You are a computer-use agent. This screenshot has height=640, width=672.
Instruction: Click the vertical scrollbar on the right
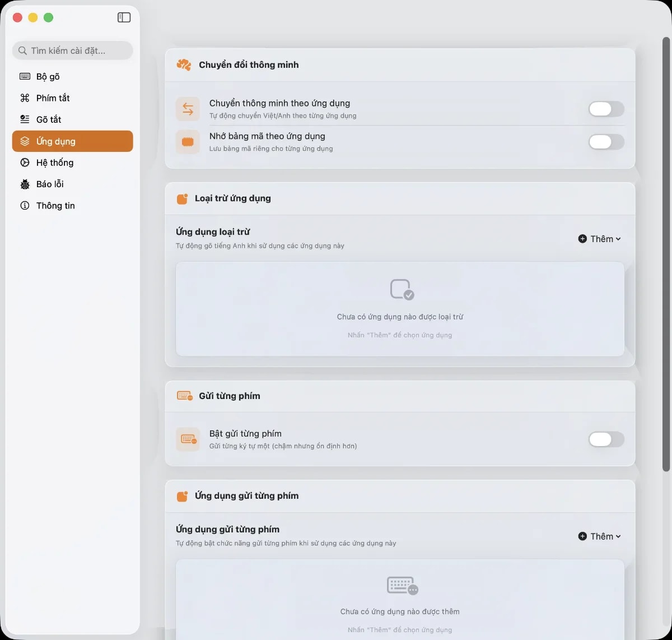(666, 252)
